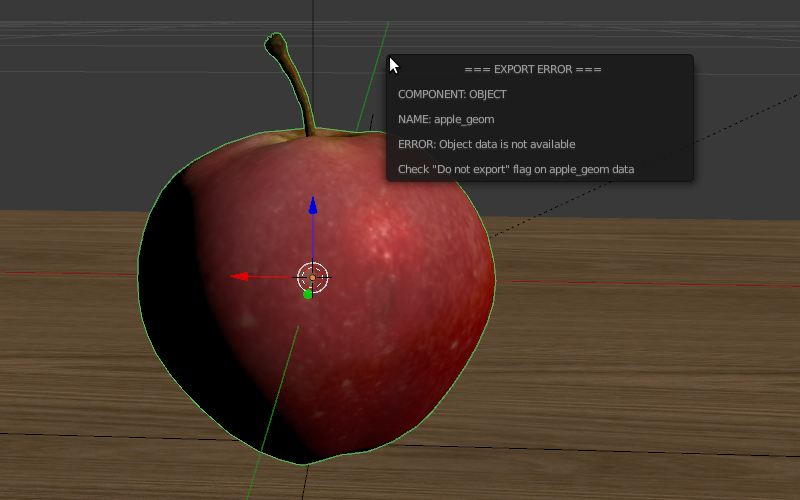The image size is (800, 500).
Task: Click the blue Z-axis gizmo arrow
Action: coord(313,206)
